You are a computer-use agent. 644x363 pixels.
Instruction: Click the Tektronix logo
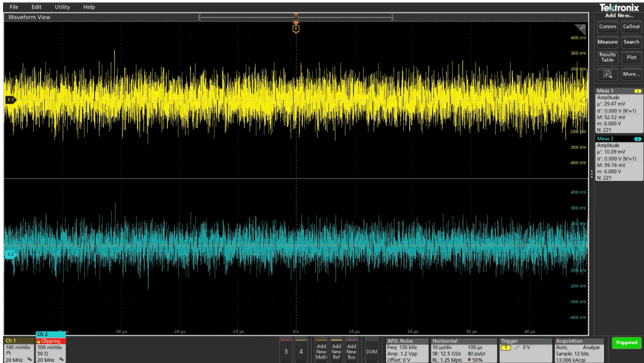tap(619, 7)
